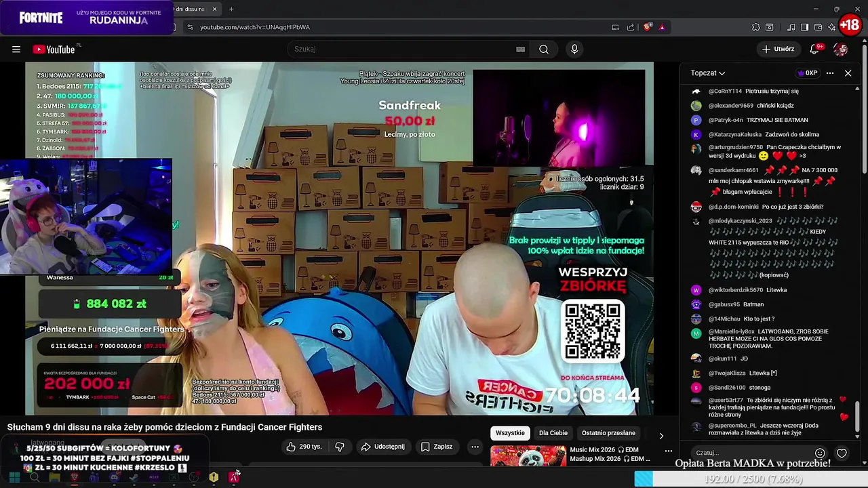Image resolution: width=868 pixels, height=488 pixels.
Task: Click the search magnifier button
Action: (544, 49)
